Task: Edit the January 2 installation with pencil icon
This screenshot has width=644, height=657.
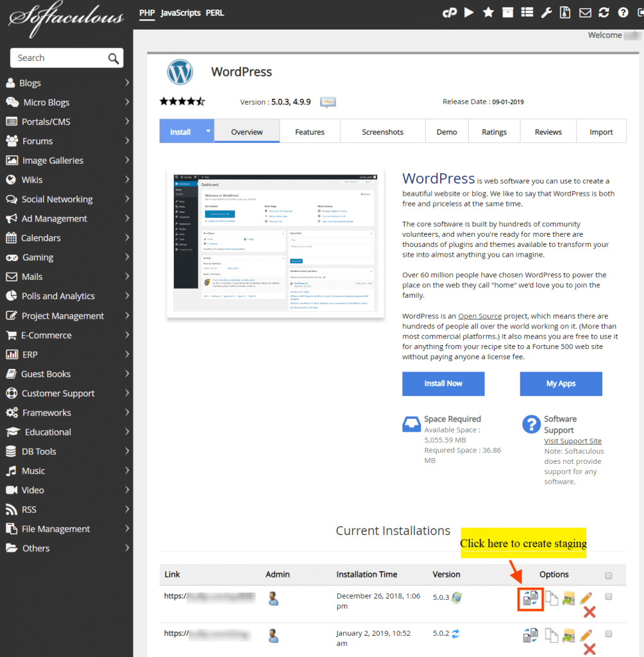Action: [x=586, y=635]
